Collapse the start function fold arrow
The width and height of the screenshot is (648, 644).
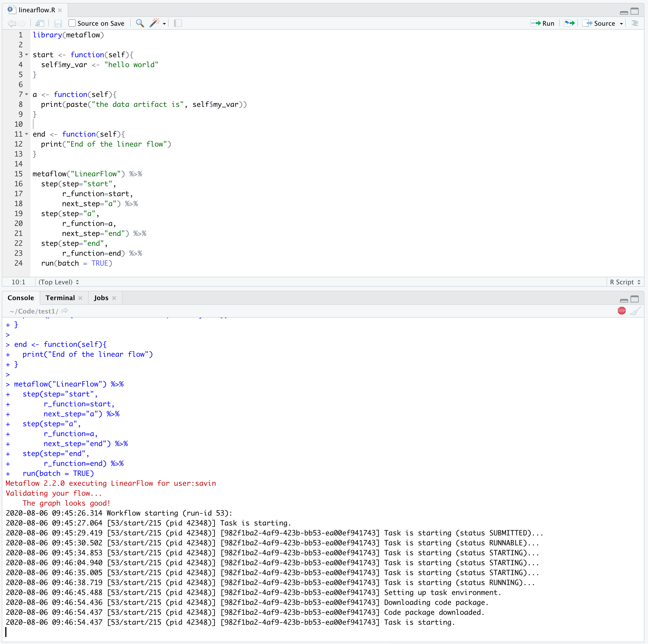point(27,55)
